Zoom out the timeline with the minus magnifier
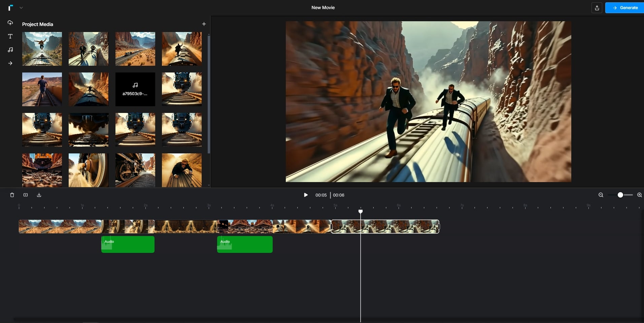 point(601,195)
